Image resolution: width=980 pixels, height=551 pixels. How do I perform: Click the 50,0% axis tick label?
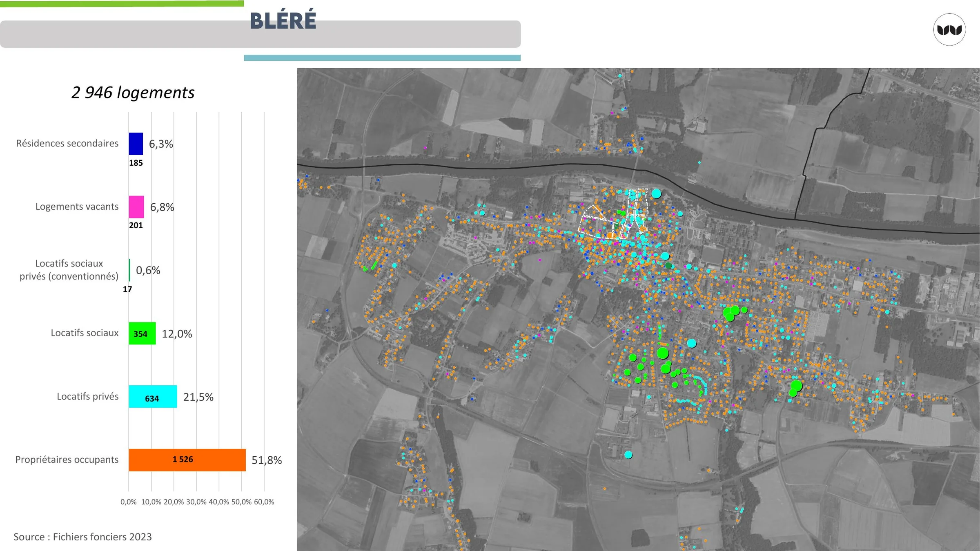point(241,502)
